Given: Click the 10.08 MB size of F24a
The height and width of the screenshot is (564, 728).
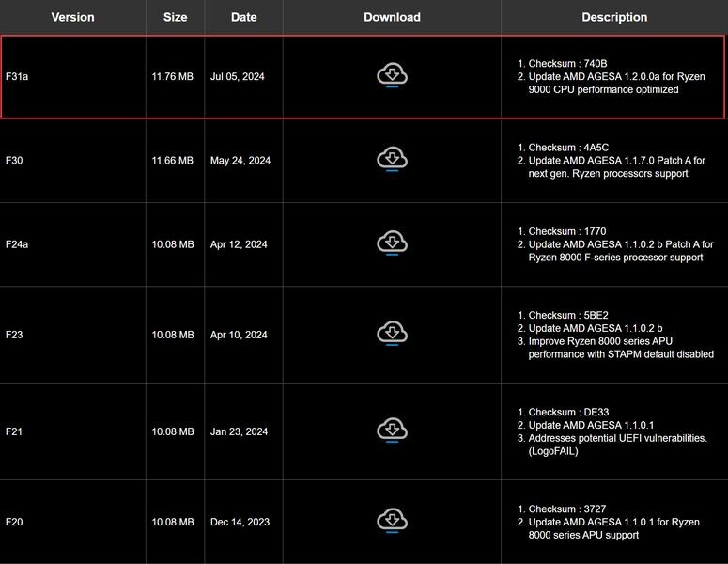Looking at the screenshot, I should pos(173,244).
